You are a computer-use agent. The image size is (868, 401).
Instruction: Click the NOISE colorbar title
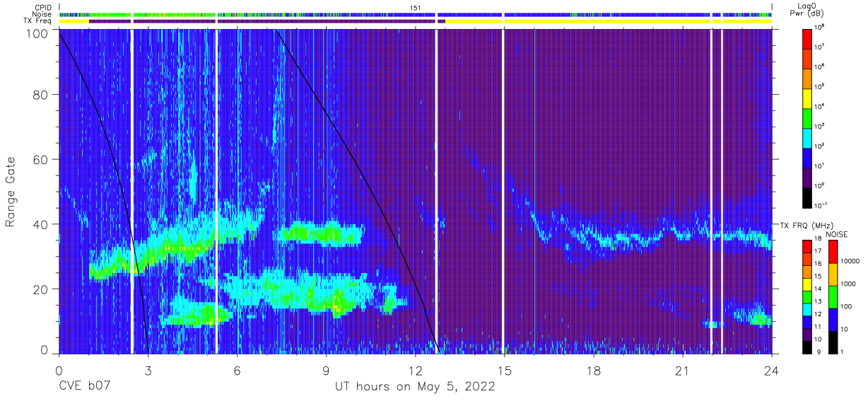click(837, 234)
